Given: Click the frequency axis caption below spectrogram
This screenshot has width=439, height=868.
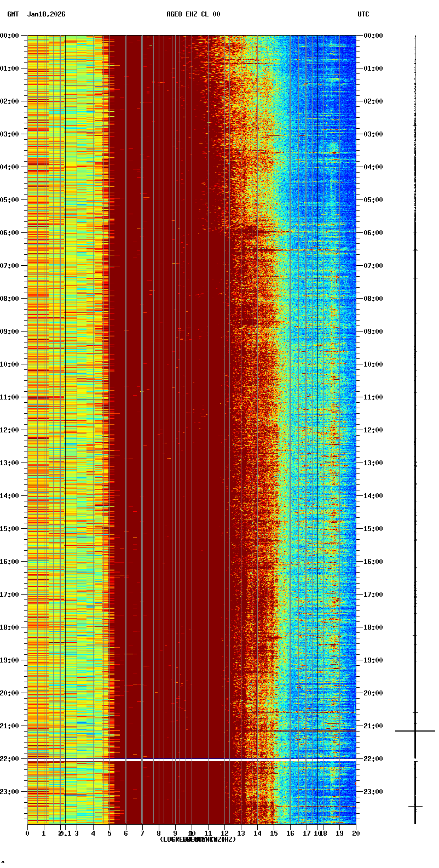Looking at the screenshot, I should [198, 840].
